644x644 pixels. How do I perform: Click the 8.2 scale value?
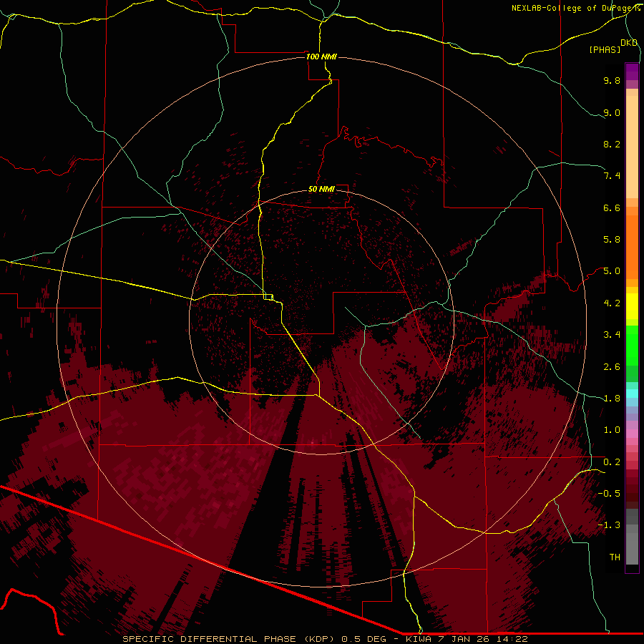(x=612, y=145)
